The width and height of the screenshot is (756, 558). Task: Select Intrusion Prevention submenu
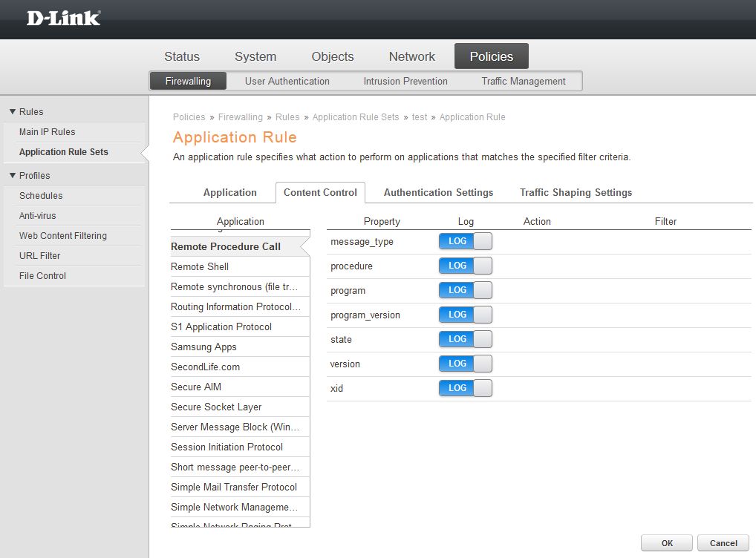pos(405,81)
